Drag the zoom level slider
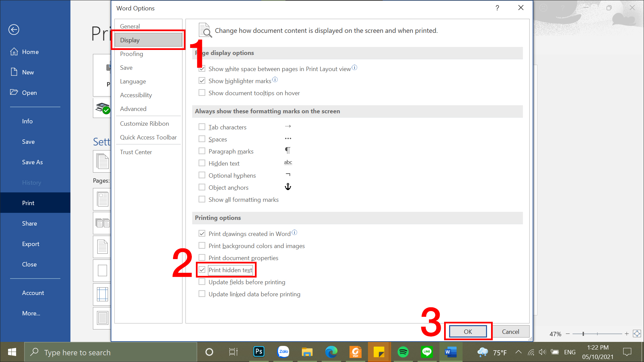 coord(583,334)
